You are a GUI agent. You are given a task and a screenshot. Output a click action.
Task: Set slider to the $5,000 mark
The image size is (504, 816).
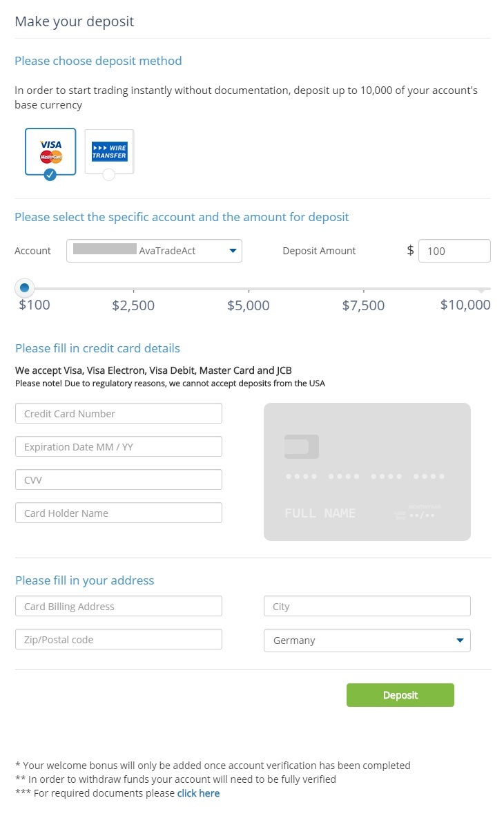coord(249,289)
